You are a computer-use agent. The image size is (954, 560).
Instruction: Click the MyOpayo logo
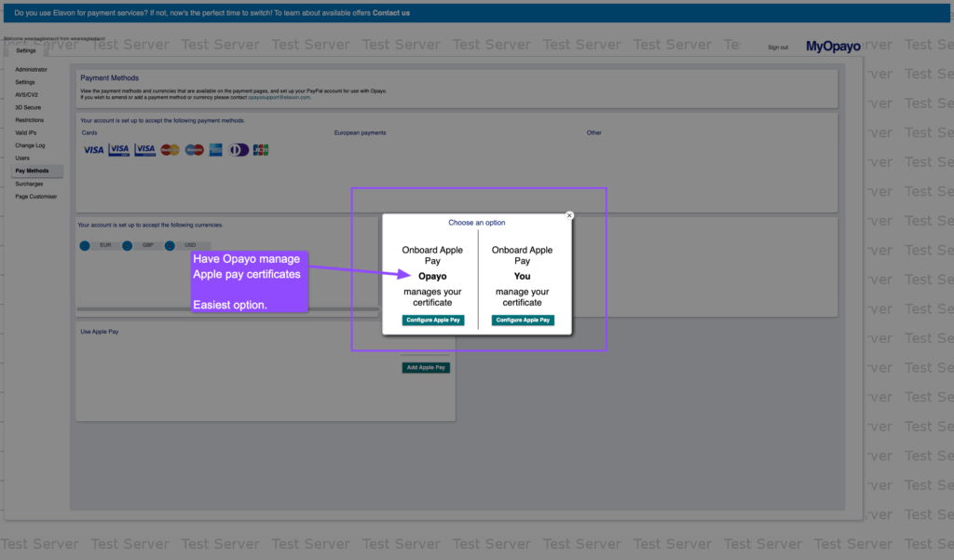(x=833, y=47)
